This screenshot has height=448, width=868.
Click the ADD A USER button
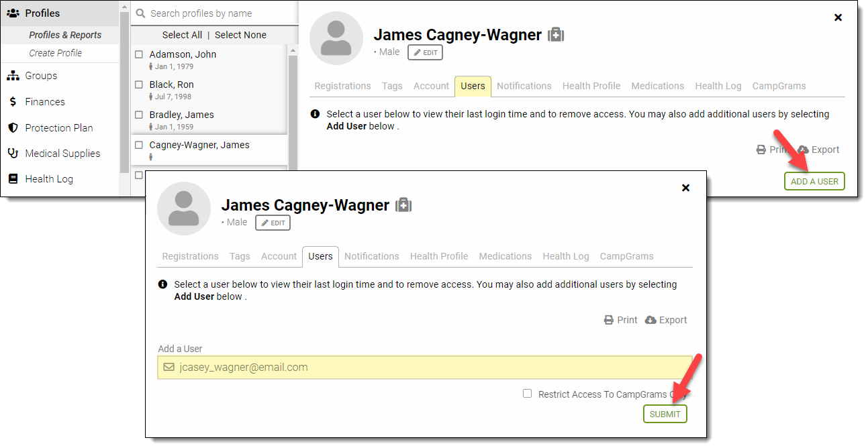click(814, 181)
